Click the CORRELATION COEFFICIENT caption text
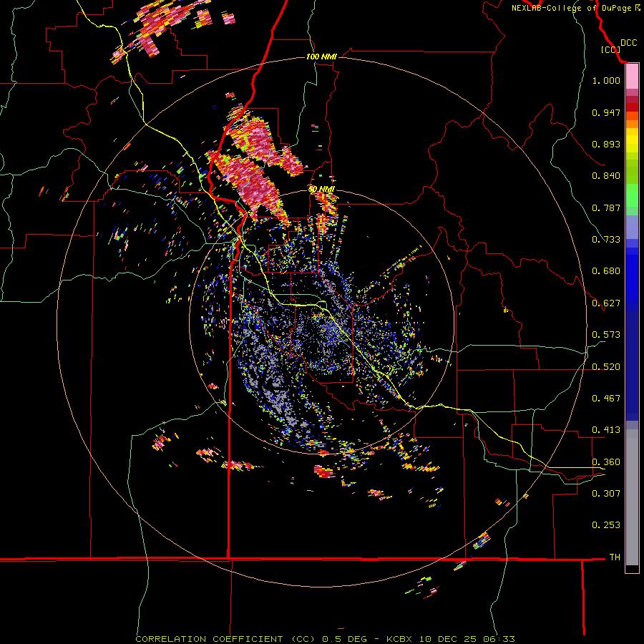 click(209, 639)
